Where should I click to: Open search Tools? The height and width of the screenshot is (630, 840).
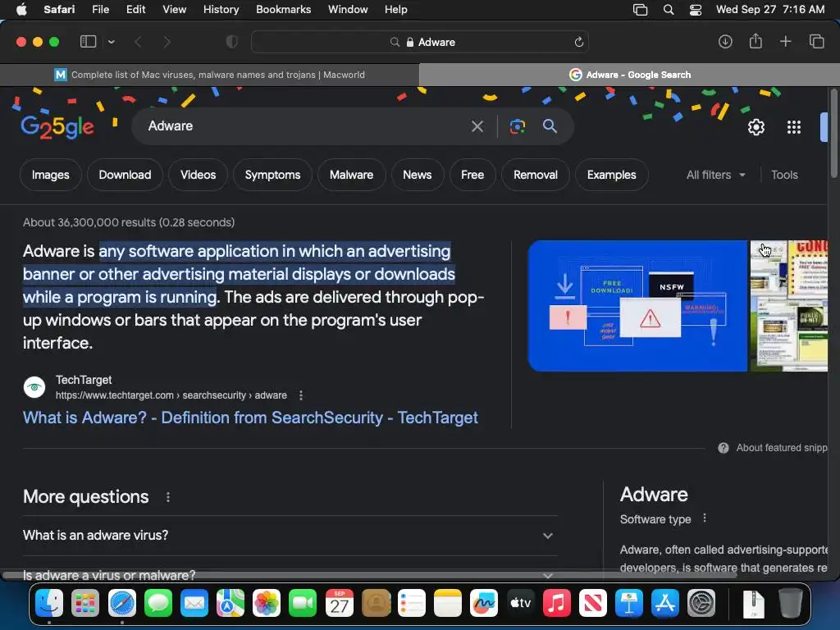point(784,175)
